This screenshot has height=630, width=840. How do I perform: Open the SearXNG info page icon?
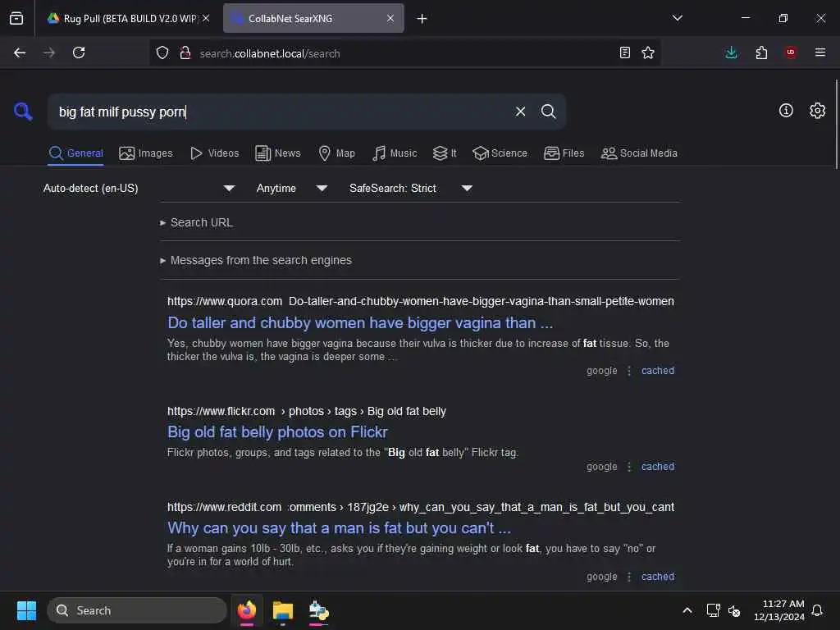[x=786, y=111]
